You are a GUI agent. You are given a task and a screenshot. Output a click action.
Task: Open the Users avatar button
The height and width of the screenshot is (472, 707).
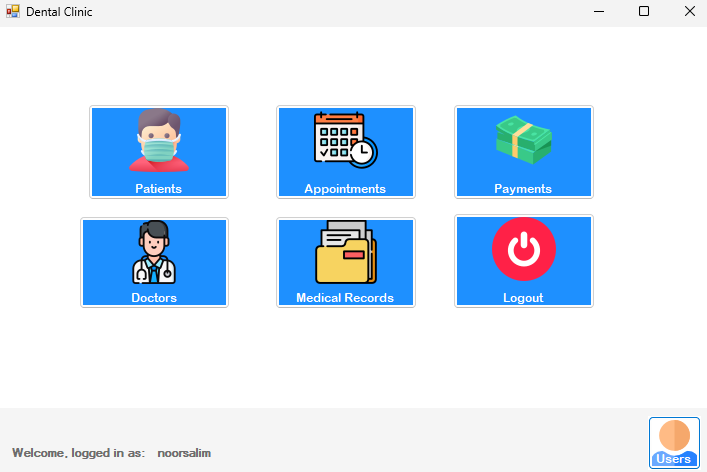(675, 443)
